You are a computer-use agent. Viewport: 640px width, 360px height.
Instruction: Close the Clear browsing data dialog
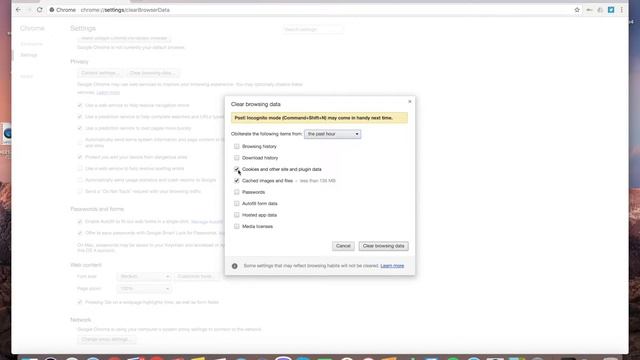410,102
